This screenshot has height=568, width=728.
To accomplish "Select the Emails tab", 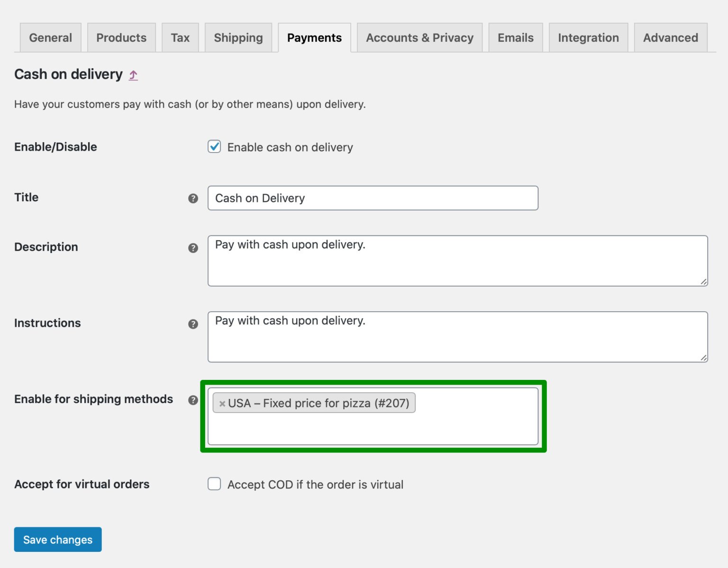I will point(515,37).
